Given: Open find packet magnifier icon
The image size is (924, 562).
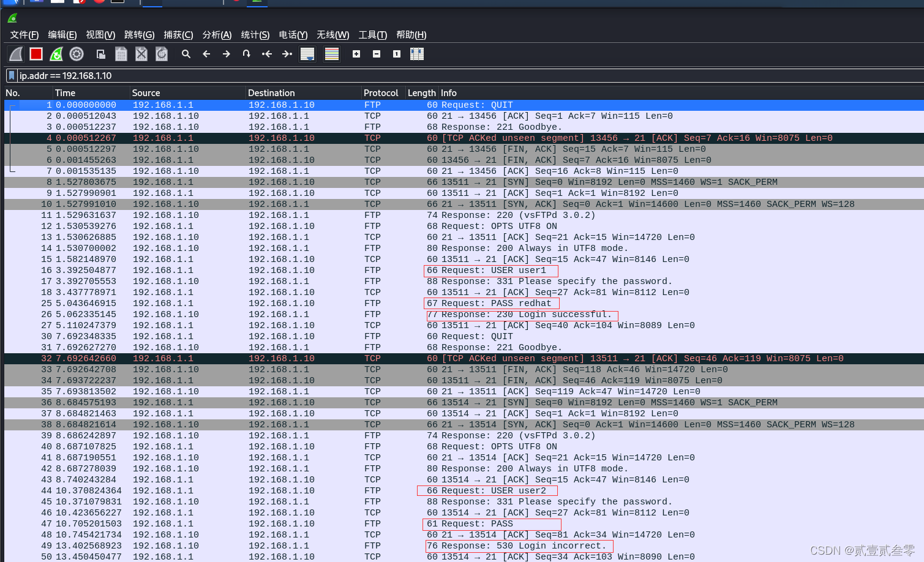Looking at the screenshot, I should [x=186, y=54].
